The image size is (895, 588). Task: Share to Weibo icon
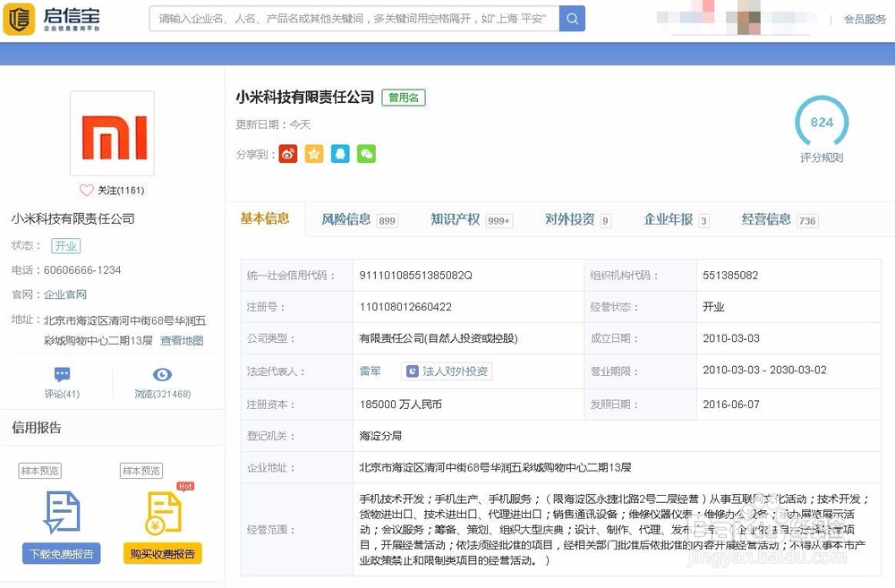point(288,154)
